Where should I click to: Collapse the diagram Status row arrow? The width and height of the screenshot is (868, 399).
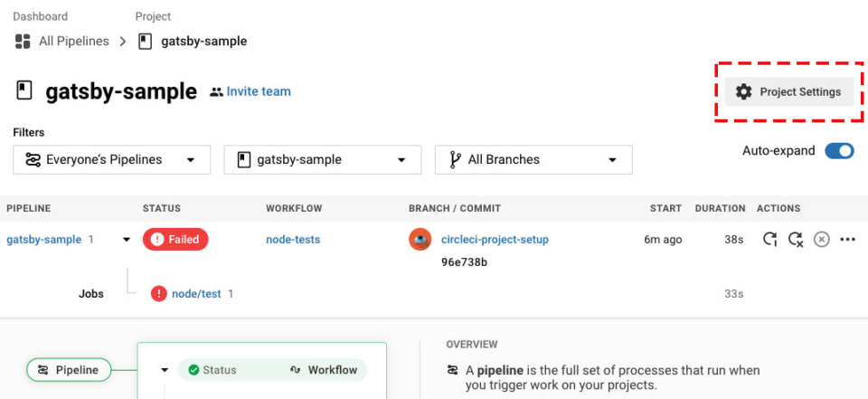(164, 370)
